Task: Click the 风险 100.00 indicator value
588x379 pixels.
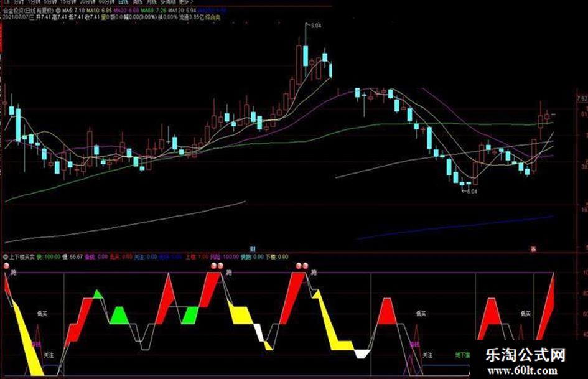Action: [x=224, y=257]
